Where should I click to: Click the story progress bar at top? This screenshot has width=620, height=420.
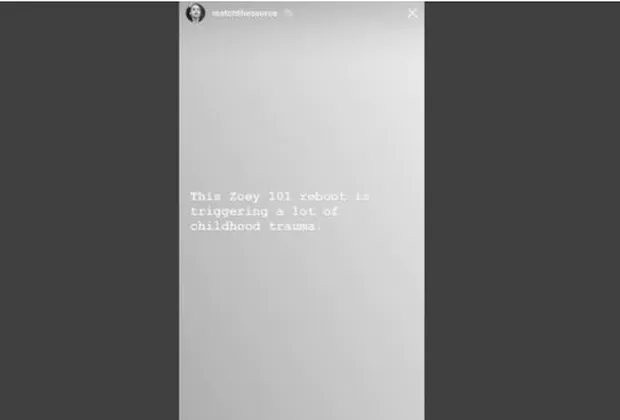click(302, 2)
